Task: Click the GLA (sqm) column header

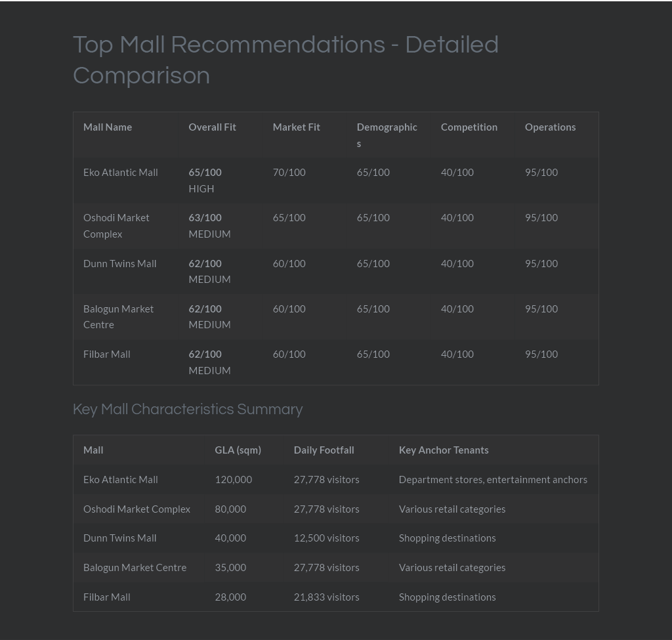Action: 238,450
